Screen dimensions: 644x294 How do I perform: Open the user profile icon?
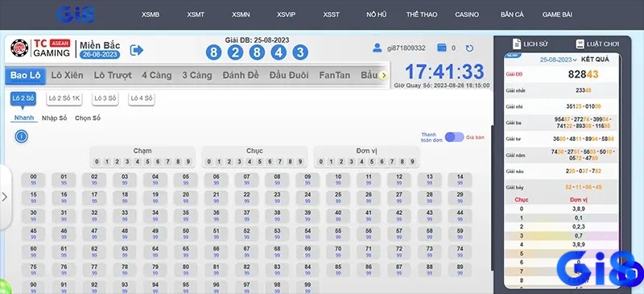pyautogui.click(x=377, y=48)
